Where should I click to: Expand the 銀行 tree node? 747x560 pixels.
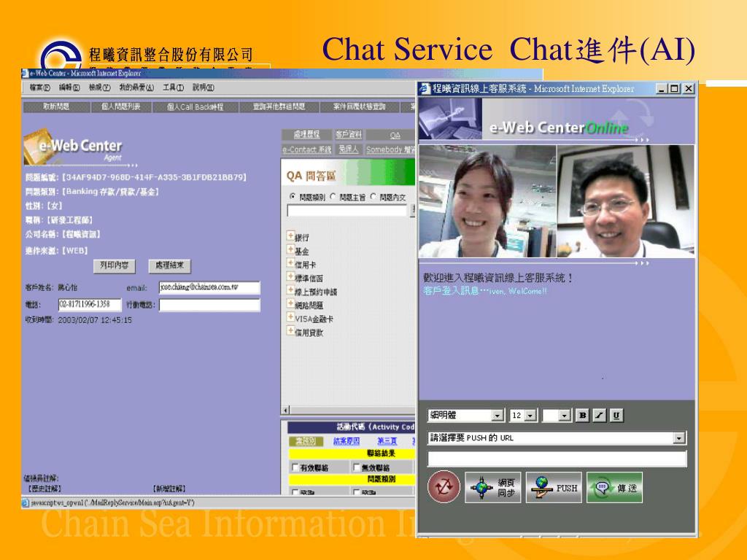(x=290, y=236)
